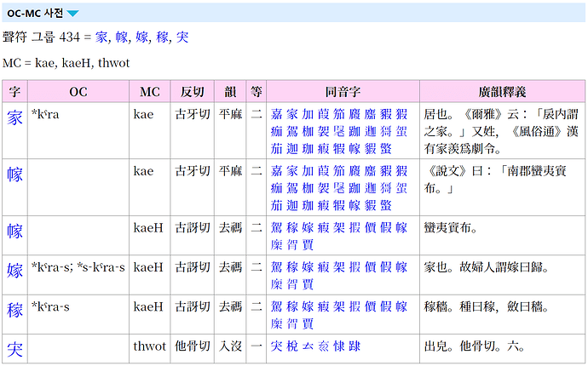The width and height of the screenshot is (588, 366).
Task: Open 幏 link in 聲符 그룹 434 line
Action: pyautogui.click(x=122, y=37)
